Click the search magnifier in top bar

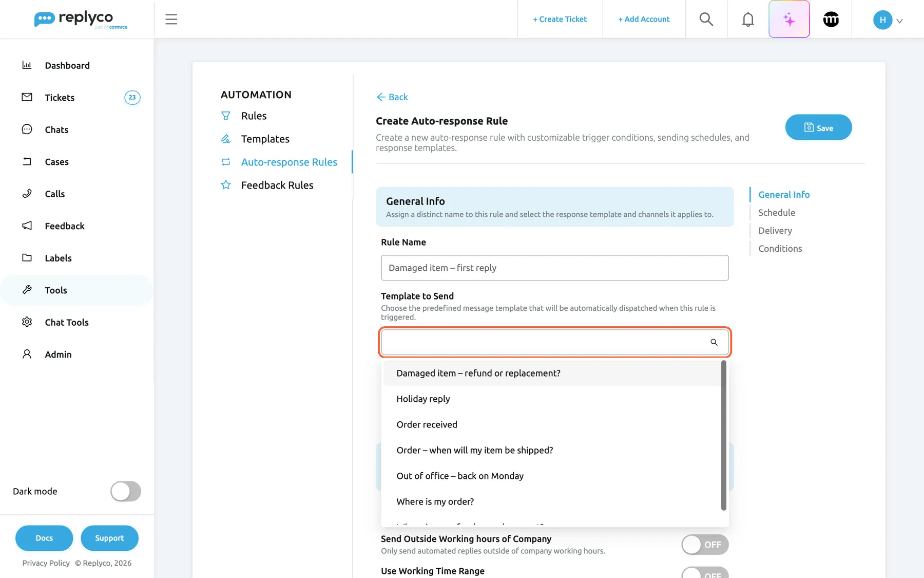[706, 20]
